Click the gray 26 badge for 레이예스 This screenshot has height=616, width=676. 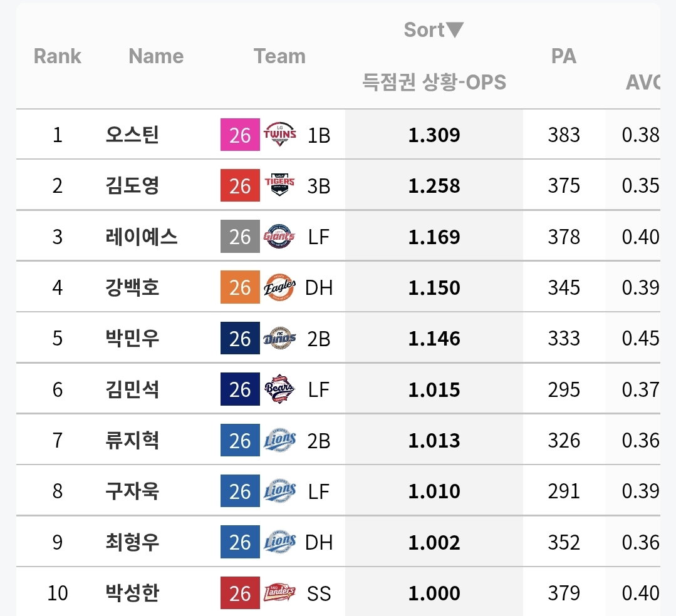tap(240, 237)
